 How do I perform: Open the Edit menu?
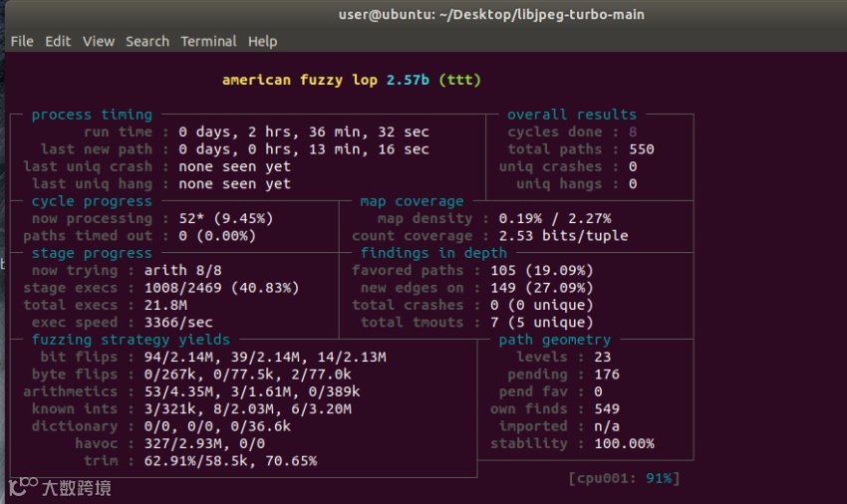(x=58, y=41)
